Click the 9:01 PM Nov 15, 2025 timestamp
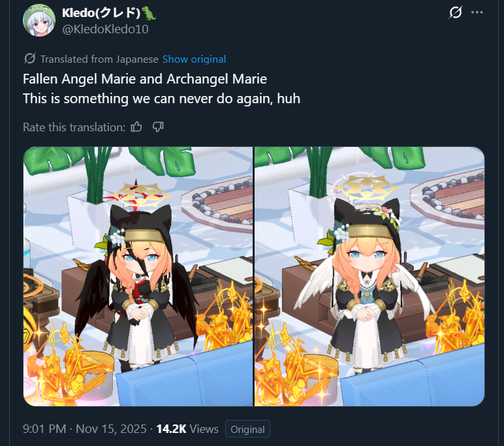 (84, 429)
